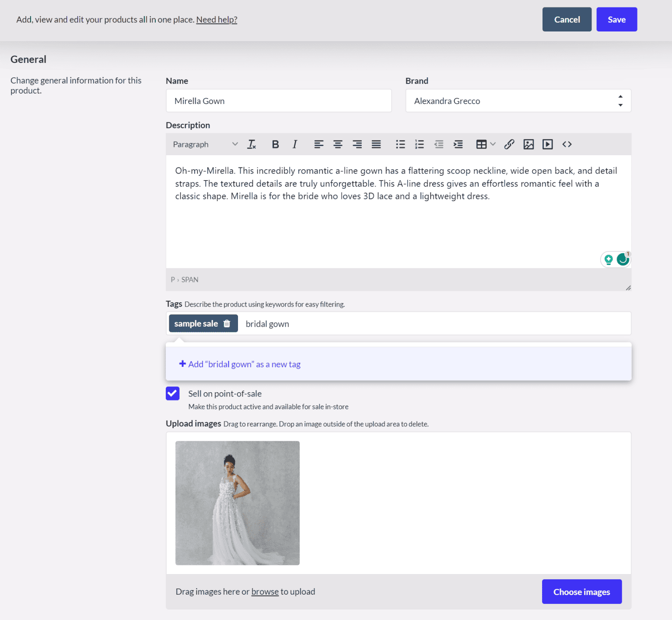The height and width of the screenshot is (620, 672).
Task: Toggle bold formatting
Action: click(x=275, y=144)
